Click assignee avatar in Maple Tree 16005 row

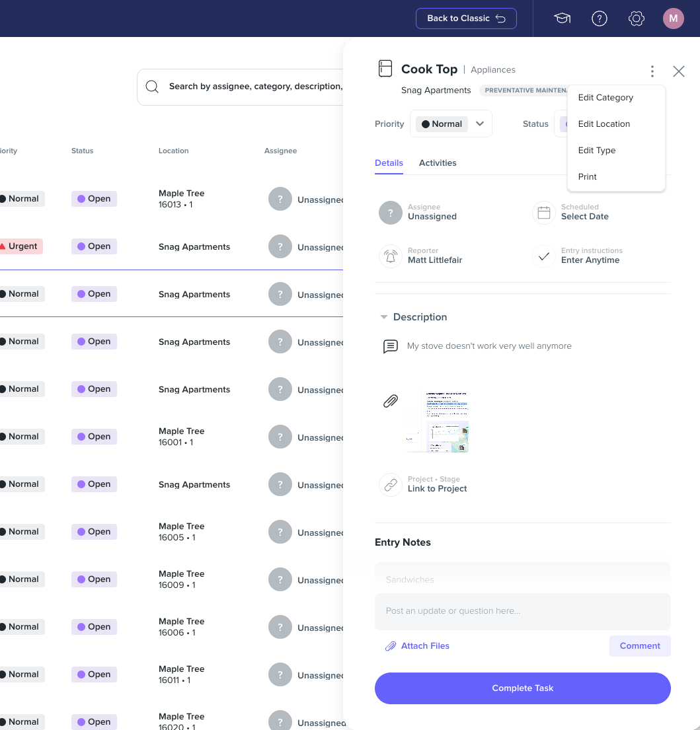(x=280, y=532)
